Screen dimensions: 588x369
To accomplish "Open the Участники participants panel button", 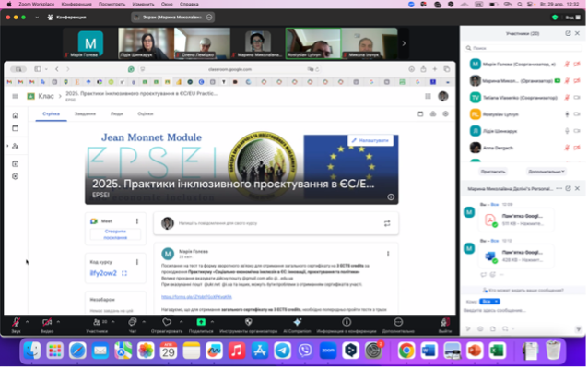I will (97, 325).
